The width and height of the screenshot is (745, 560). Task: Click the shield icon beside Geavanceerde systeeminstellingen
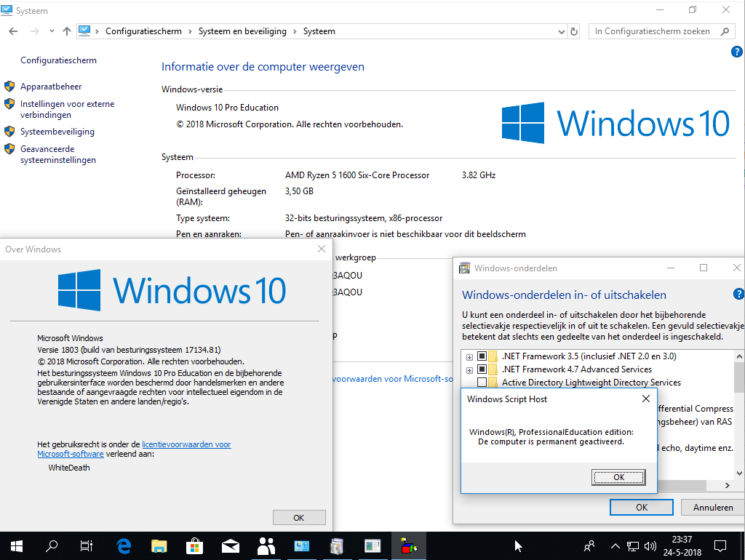[9, 149]
